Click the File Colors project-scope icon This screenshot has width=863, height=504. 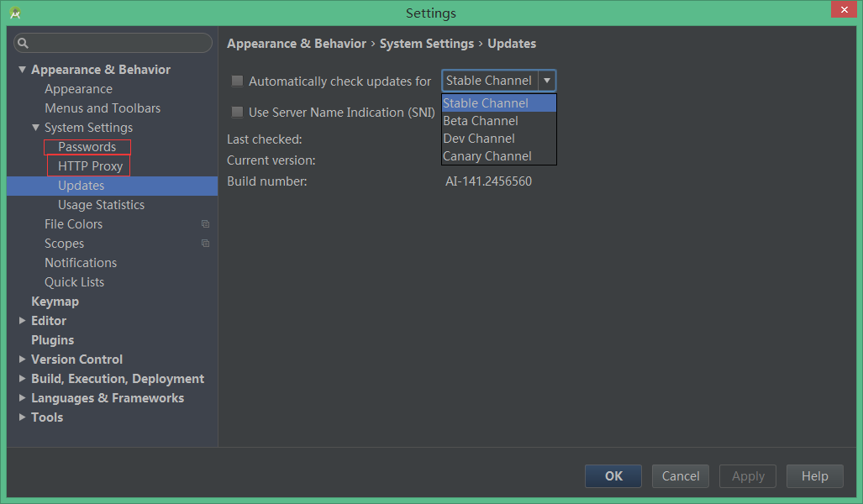pyautogui.click(x=205, y=224)
